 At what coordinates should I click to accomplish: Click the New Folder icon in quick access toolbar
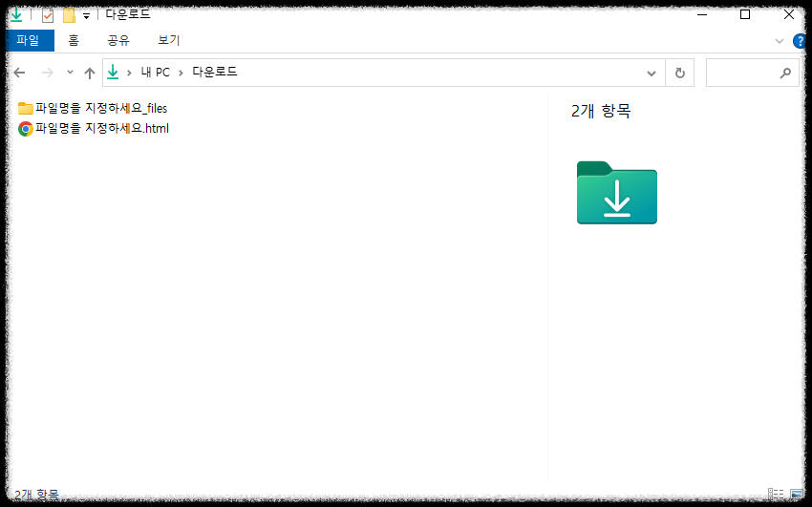[70, 15]
